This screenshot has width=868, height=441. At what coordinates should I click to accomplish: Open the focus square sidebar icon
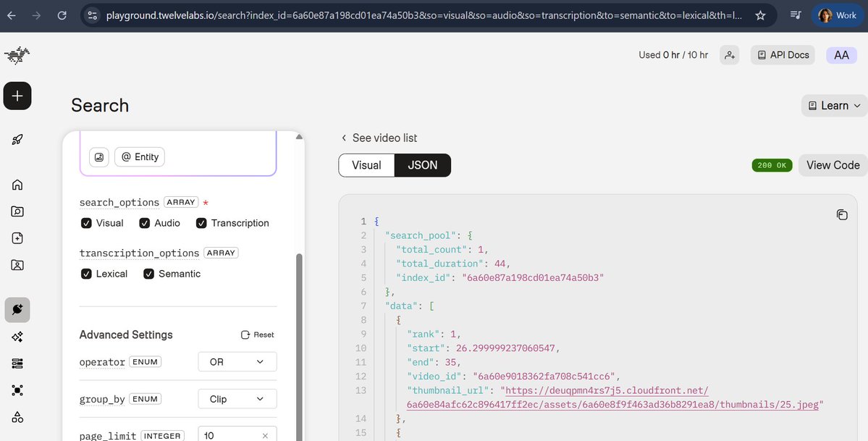coord(17,390)
